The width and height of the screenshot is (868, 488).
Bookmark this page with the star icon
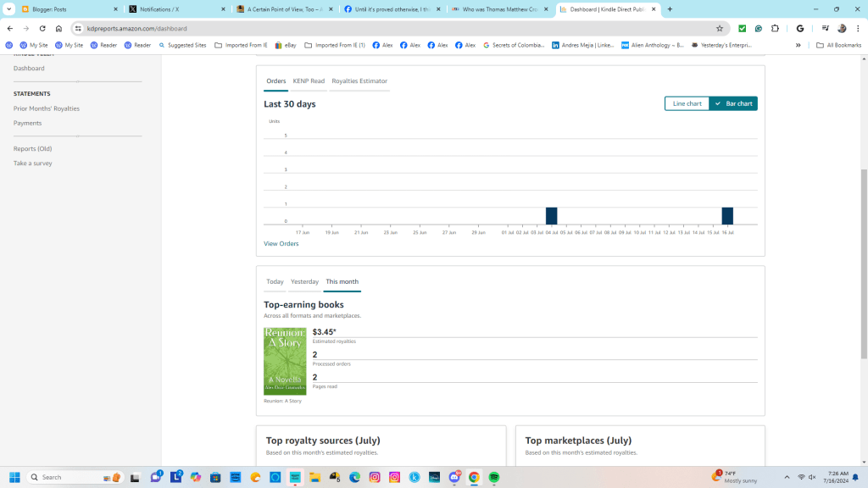click(x=720, y=28)
